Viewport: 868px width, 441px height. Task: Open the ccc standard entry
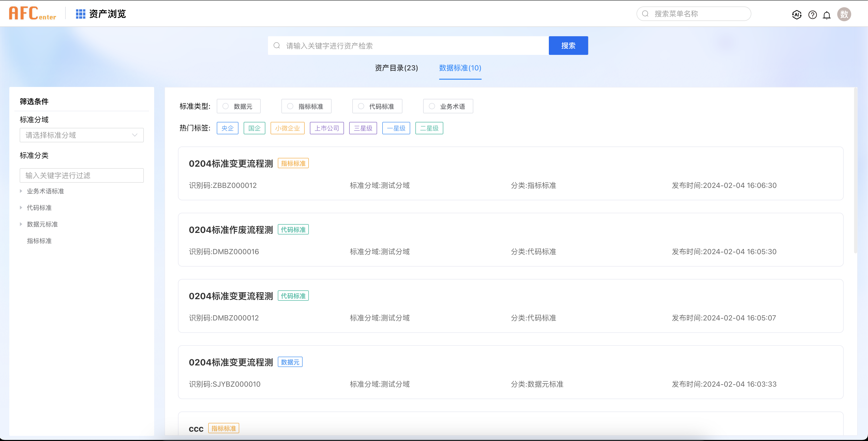point(196,429)
